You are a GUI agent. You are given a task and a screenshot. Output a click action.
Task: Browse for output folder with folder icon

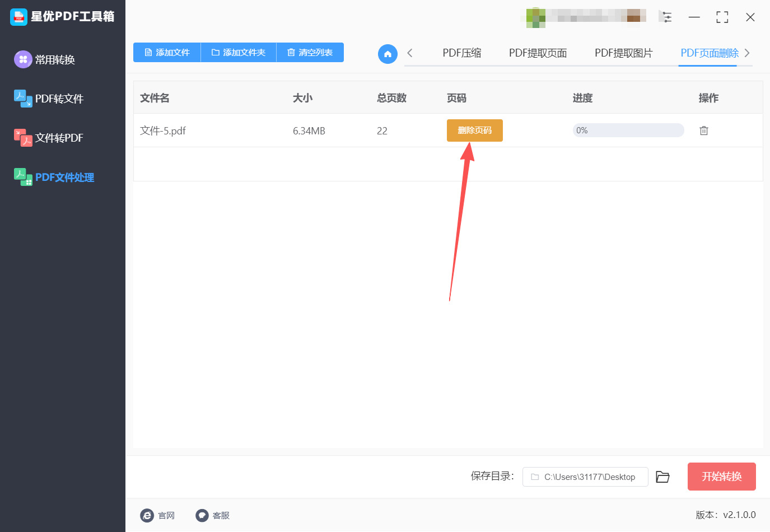pyautogui.click(x=662, y=477)
